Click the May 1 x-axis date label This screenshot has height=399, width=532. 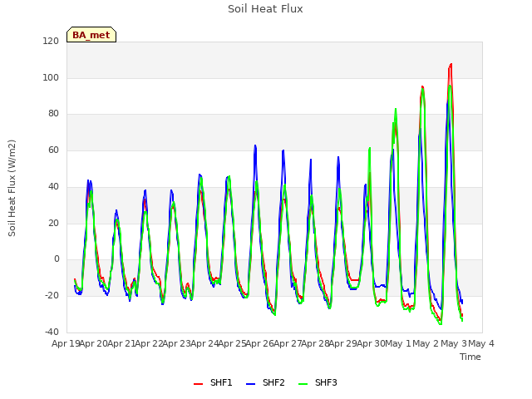pos(398,343)
